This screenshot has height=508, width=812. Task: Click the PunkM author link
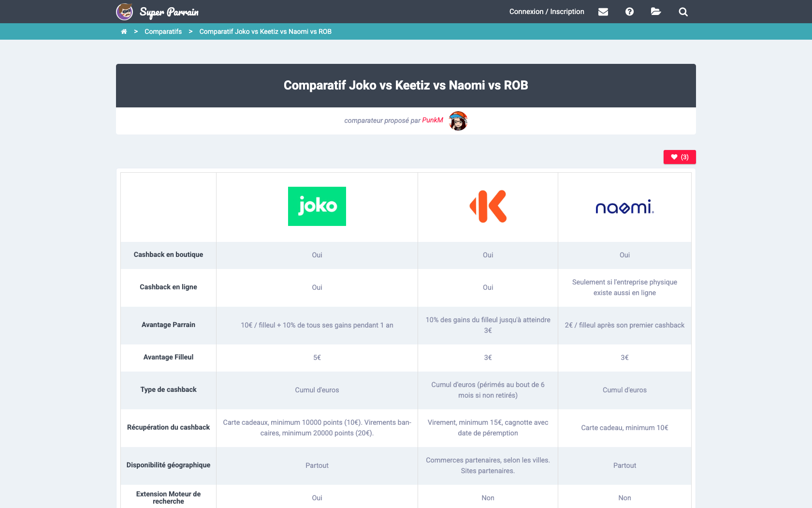[x=432, y=120]
